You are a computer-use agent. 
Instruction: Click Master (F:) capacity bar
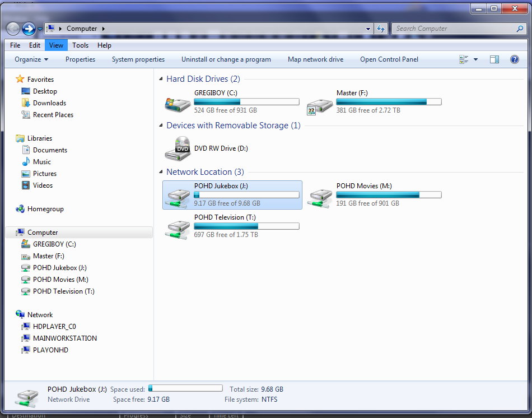(x=389, y=101)
